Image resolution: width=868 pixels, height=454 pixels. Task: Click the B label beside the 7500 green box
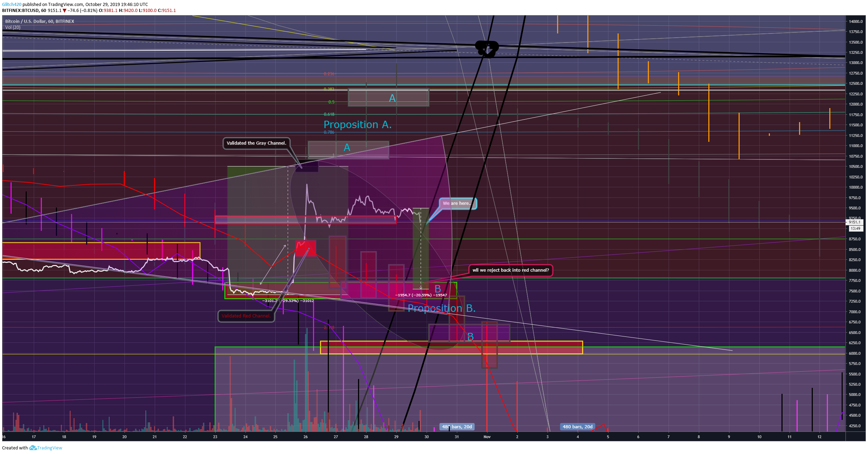(x=438, y=289)
